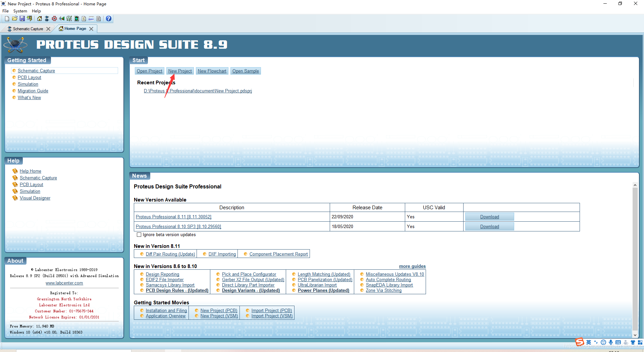Click the Sogou soft keyboard icon
This screenshot has width=644, height=352.
click(x=618, y=342)
